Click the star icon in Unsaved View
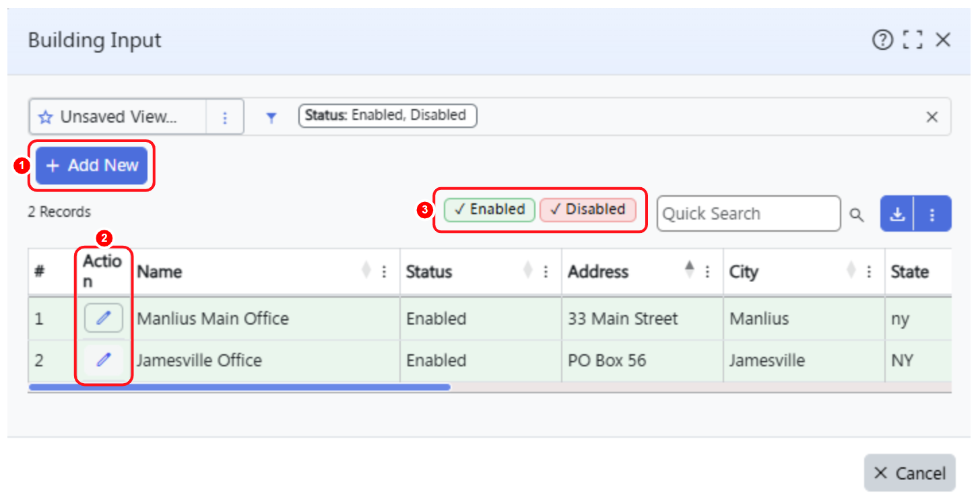The height and width of the screenshot is (501, 980). 45,117
